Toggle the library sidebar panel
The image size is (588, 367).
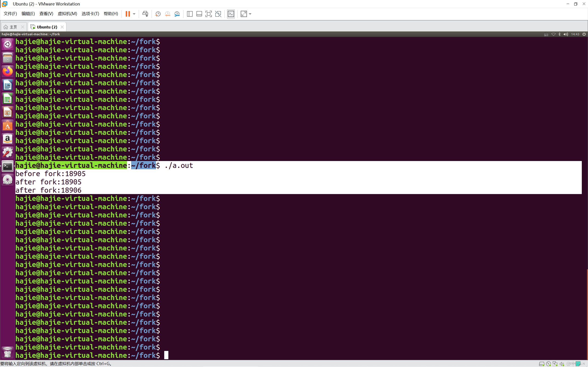pos(189,14)
